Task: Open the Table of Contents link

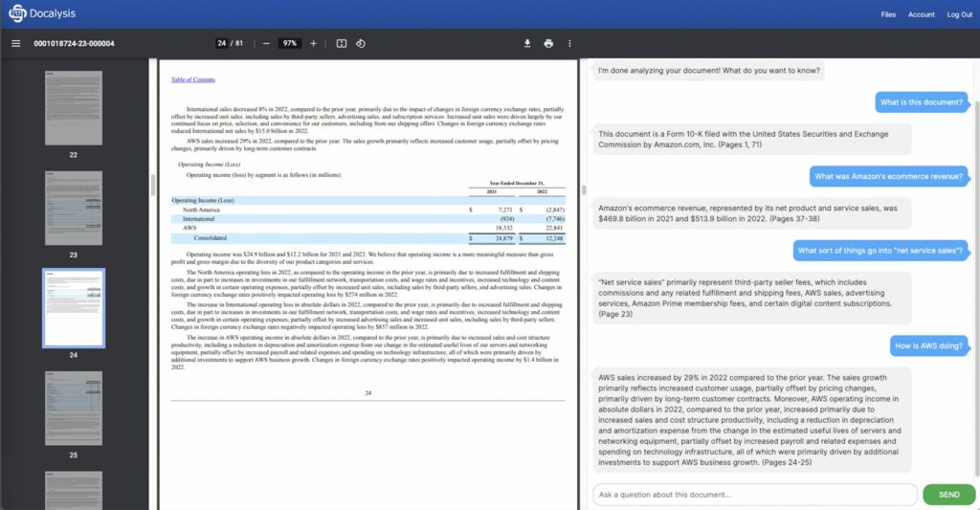Action: [x=192, y=79]
